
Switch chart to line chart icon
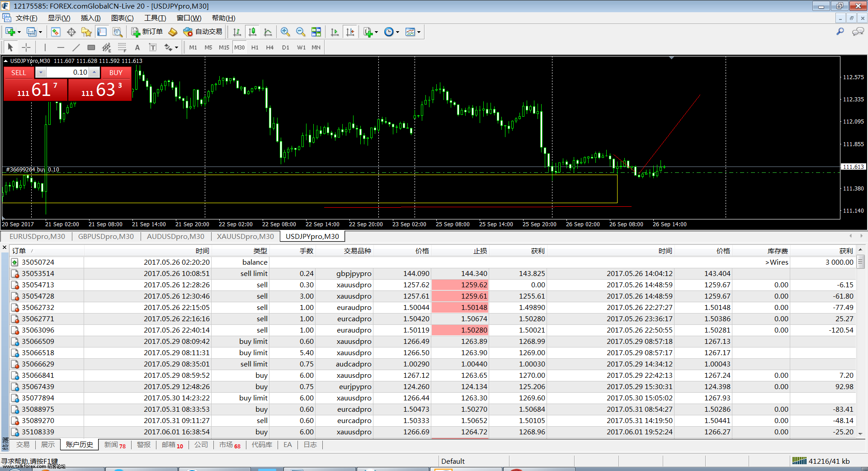pos(268,32)
